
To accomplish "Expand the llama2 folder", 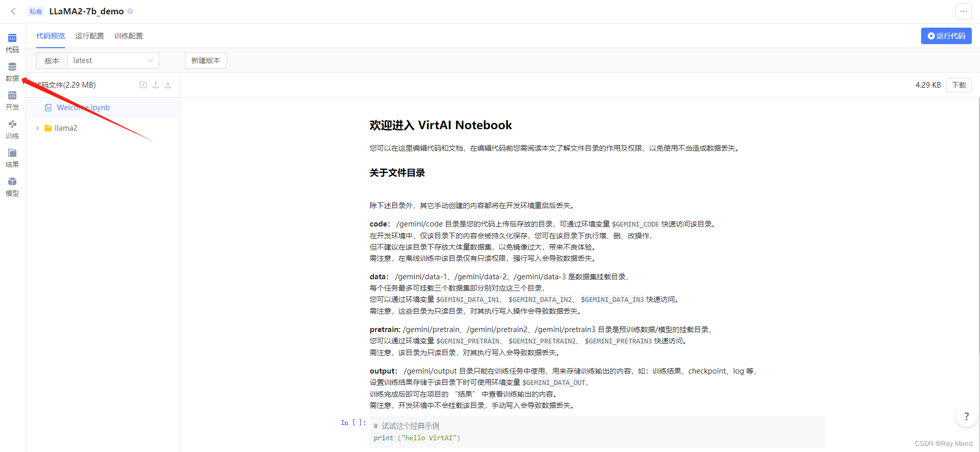I will click(x=37, y=128).
